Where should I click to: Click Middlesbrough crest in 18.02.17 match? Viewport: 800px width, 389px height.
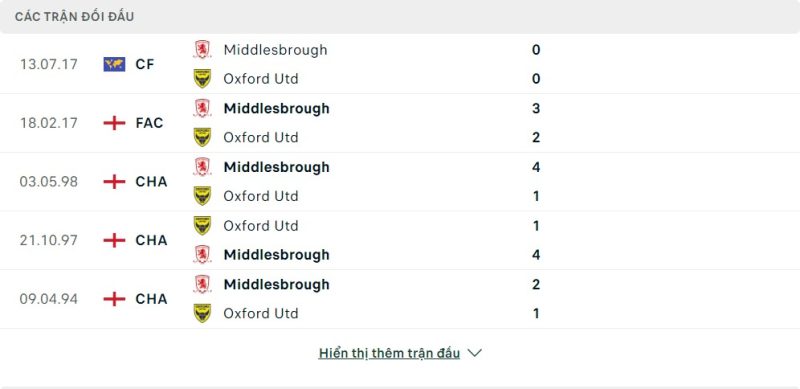point(203,108)
